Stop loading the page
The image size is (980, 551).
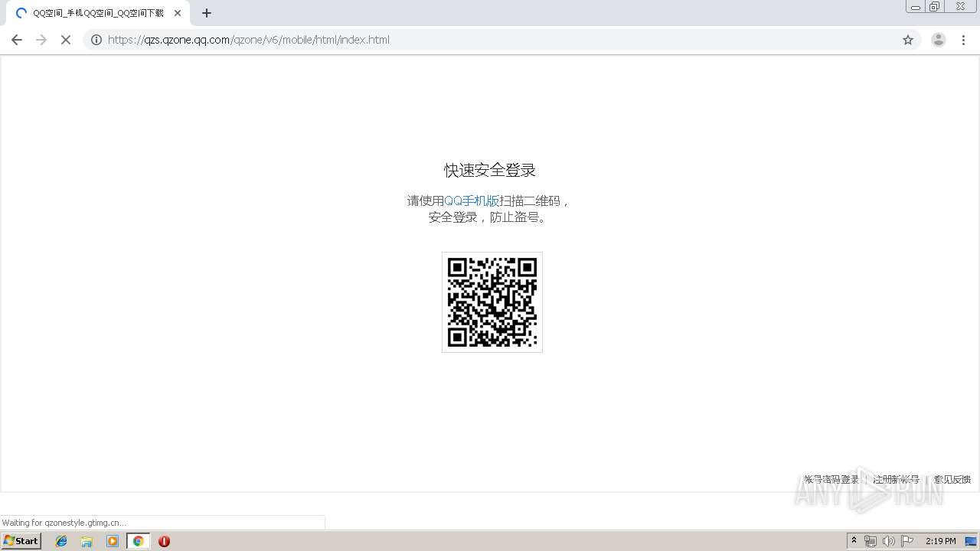click(66, 40)
